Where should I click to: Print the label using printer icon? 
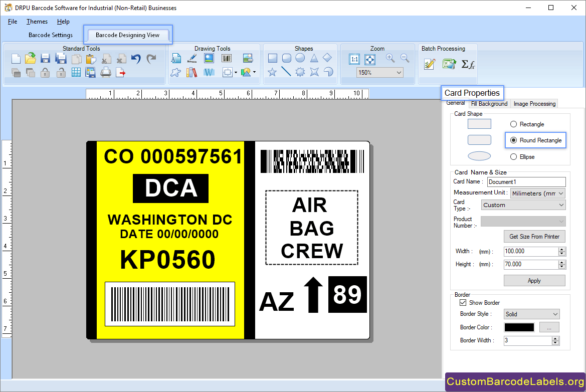[x=106, y=73]
